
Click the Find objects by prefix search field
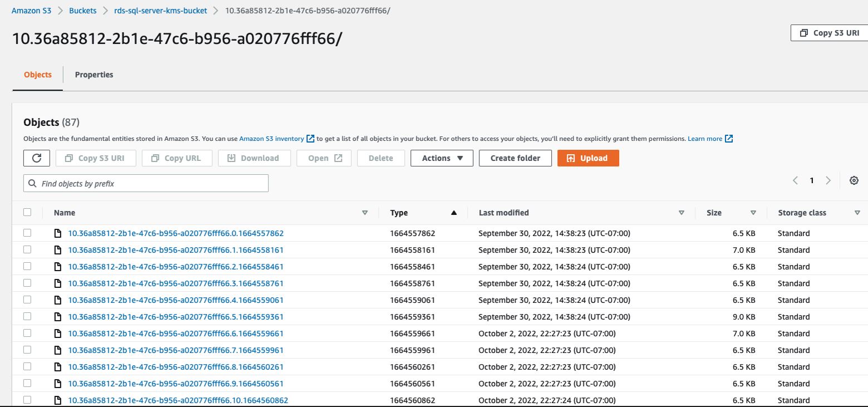point(146,183)
